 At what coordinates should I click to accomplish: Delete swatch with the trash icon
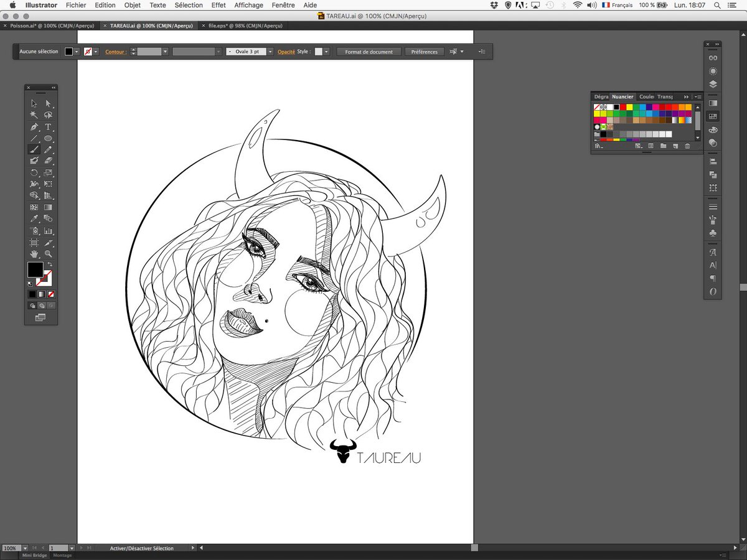click(x=687, y=146)
